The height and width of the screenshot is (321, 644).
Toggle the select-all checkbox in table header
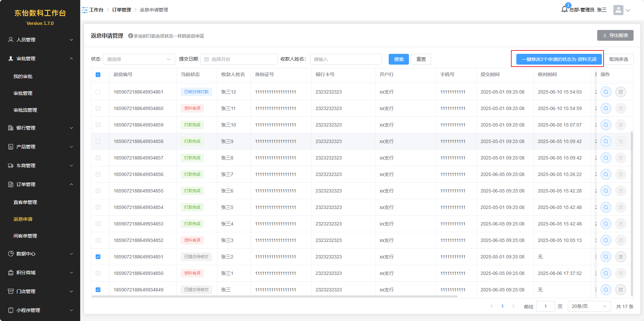[x=98, y=75]
